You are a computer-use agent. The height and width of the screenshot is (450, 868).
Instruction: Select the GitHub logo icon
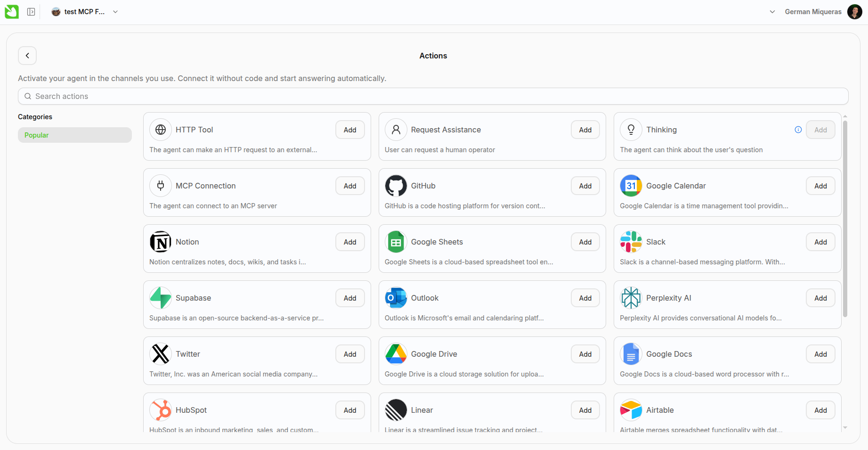[396, 185]
